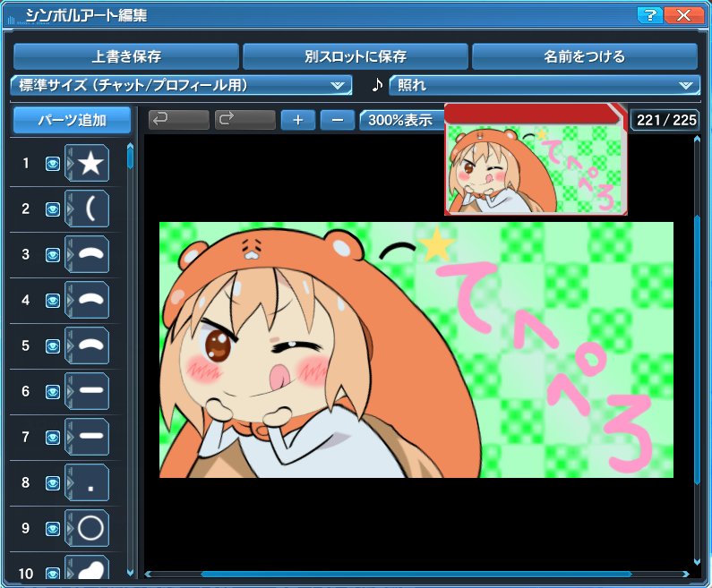712x588 pixels.
Task: Click the music note sound icon
Action: pos(377,84)
